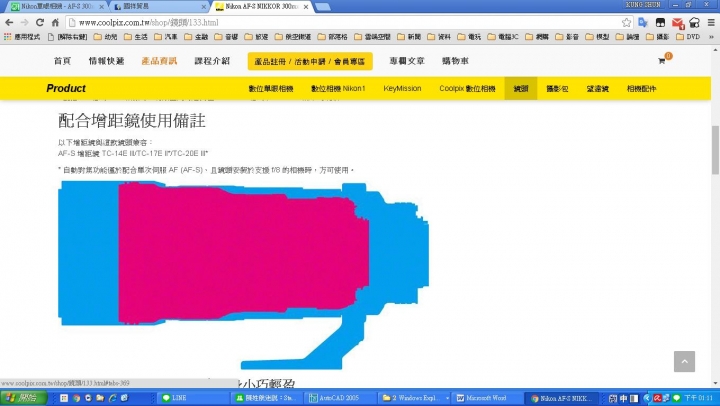The width and height of the screenshot is (720, 406).
Task: Click the yellow 產品註冊 / 活動申請 / 會員專區 button
Action: (310, 61)
